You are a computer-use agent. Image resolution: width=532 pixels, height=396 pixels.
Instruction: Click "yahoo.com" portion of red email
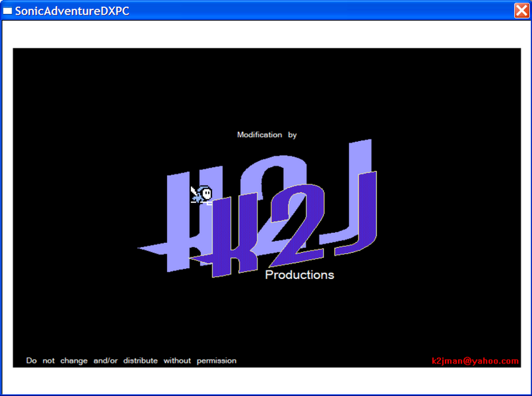(495, 361)
